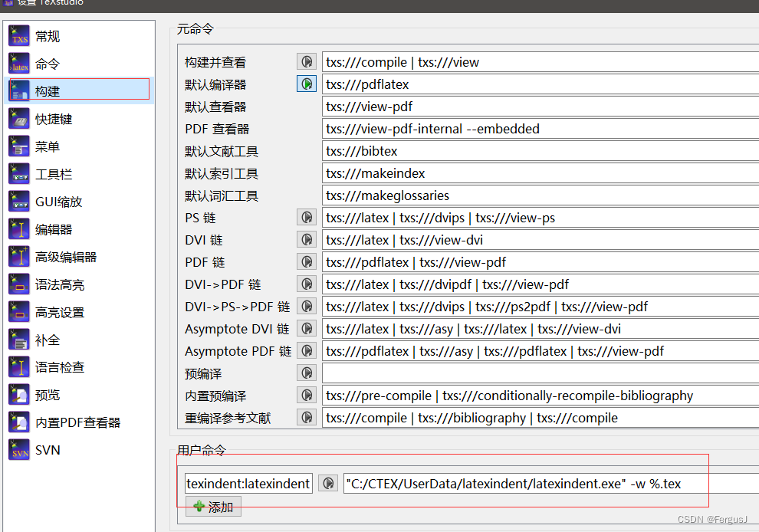Click the run icon for texindent user command
Screen dimensions: 759x532
pos(328,483)
